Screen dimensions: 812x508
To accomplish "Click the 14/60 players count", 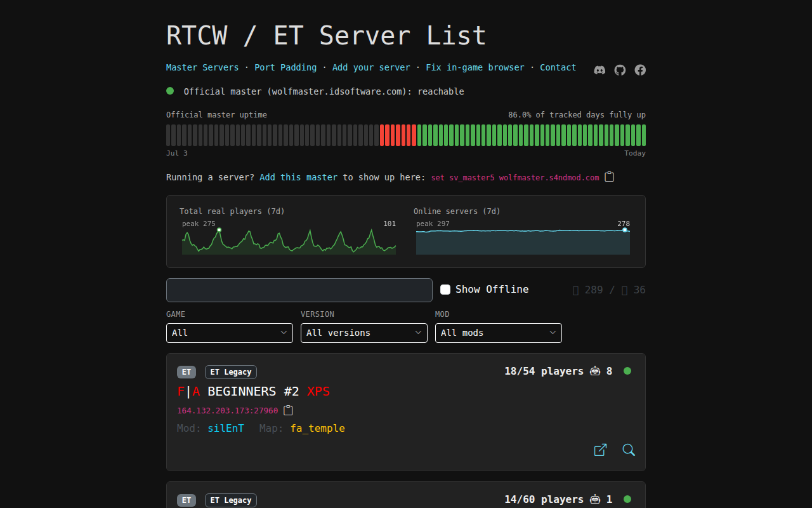I will (544, 499).
